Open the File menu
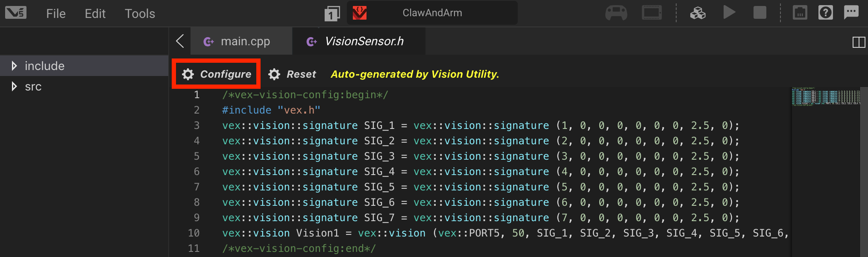This screenshot has width=868, height=257. [x=56, y=14]
